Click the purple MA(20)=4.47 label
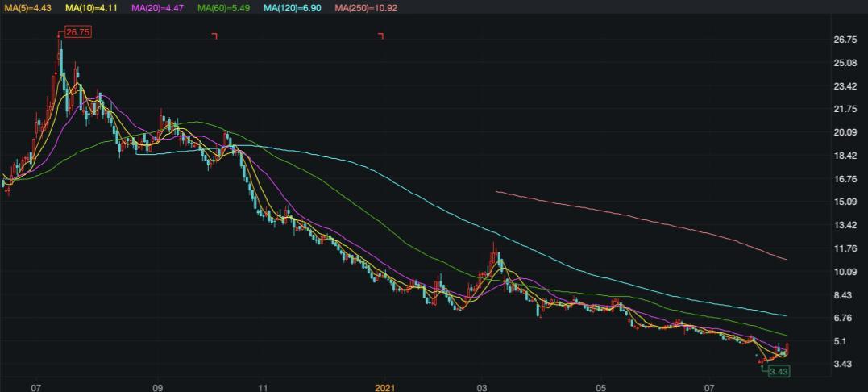The image size is (868, 392). (158, 7)
